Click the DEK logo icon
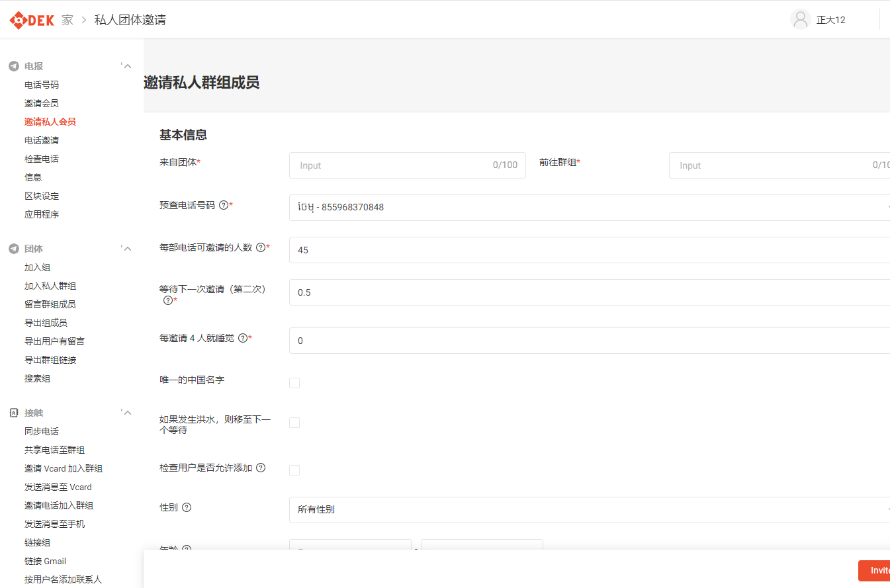The width and height of the screenshot is (890, 588). tap(17, 20)
